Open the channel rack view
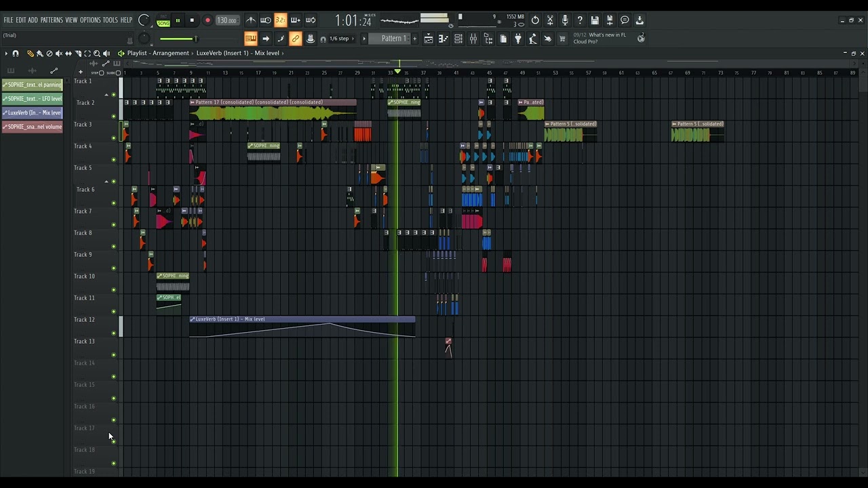 (x=458, y=39)
